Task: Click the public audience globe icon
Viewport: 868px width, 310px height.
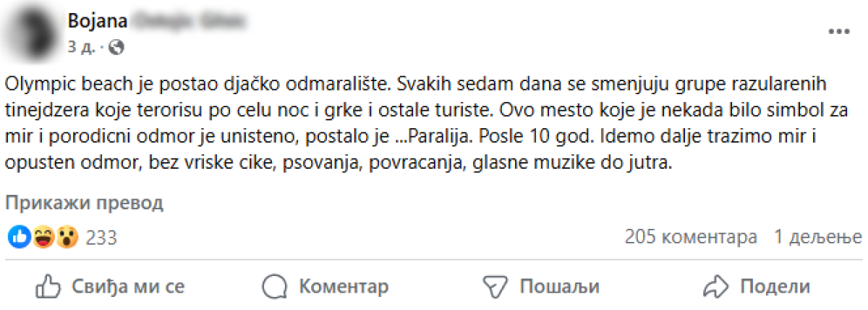Action: pos(116,48)
